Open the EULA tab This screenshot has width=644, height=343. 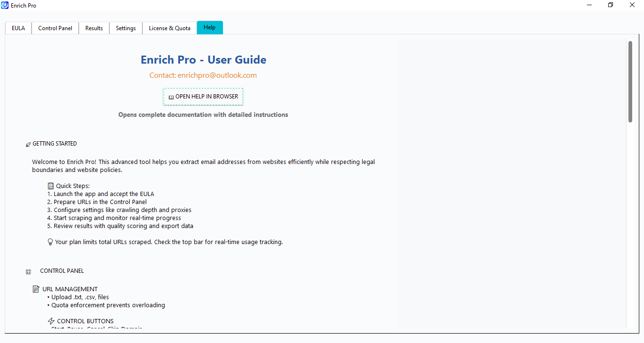18,28
